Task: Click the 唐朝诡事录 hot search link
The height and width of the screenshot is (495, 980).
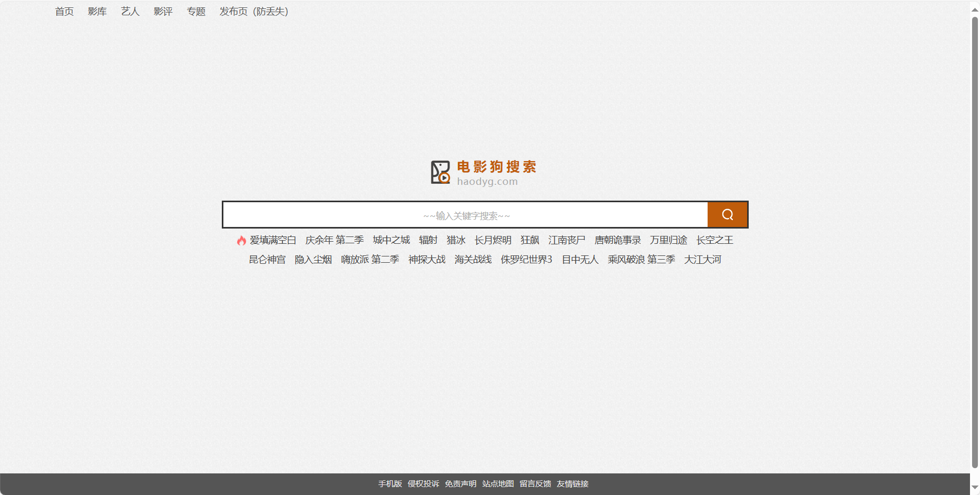Action: [618, 240]
